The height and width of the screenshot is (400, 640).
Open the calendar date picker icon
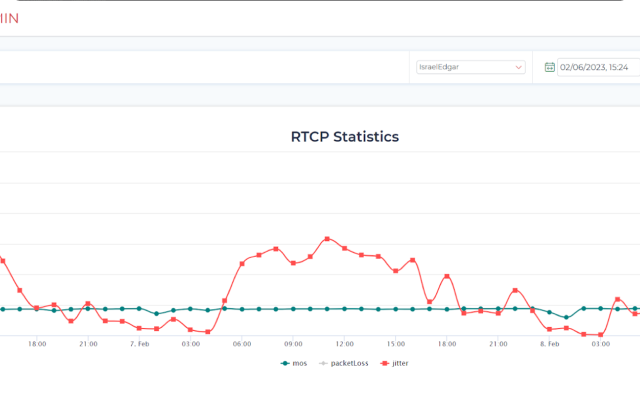tap(549, 67)
